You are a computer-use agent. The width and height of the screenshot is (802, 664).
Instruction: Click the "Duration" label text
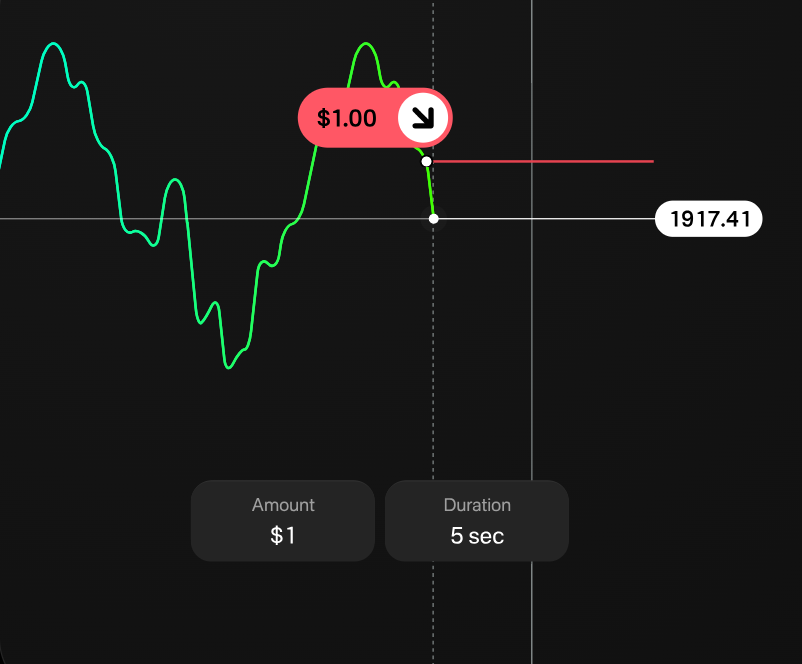click(477, 505)
